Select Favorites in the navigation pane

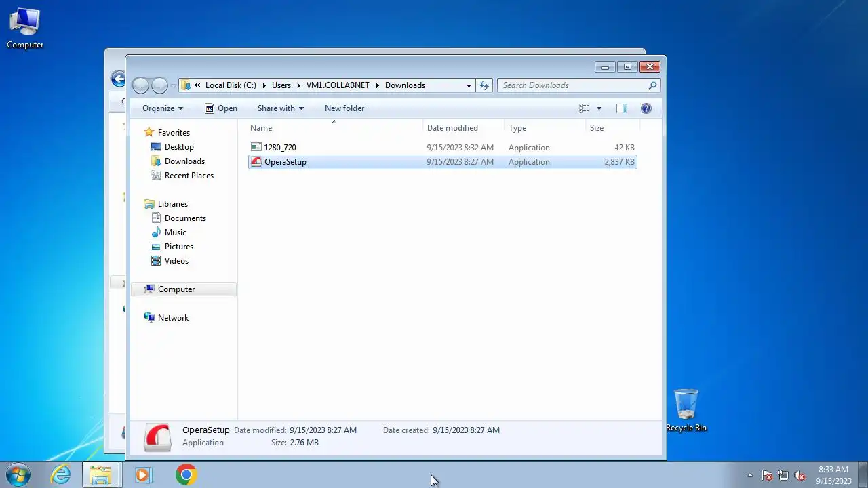click(x=174, y=133)
